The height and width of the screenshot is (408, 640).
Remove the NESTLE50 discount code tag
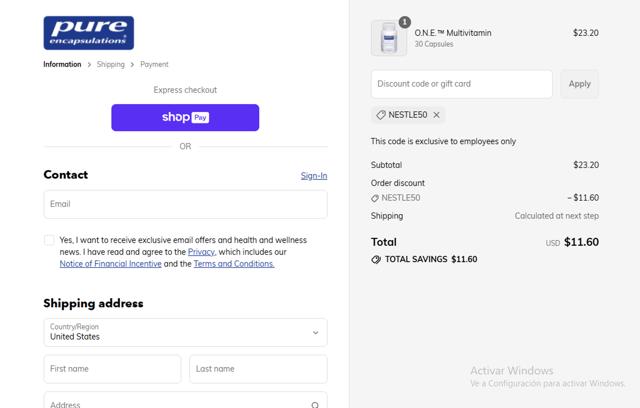click(436, 115)
